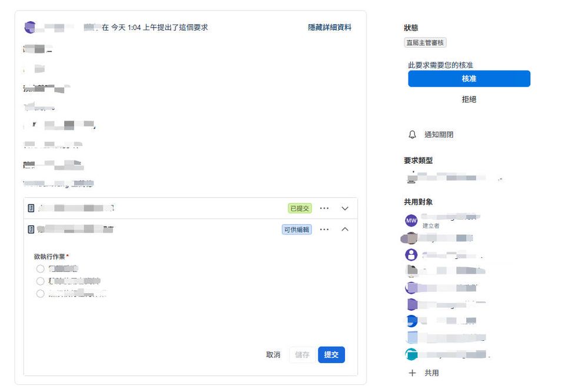Screen dimensions: 588x392
Task: Click the 已提交 status tag
Action: point(300,208)
